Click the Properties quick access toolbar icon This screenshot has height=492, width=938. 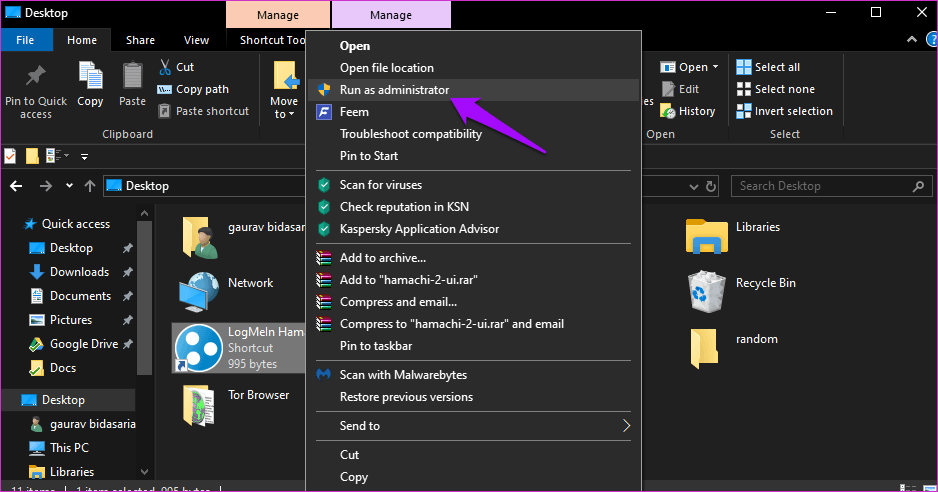[x=10, y=156]
